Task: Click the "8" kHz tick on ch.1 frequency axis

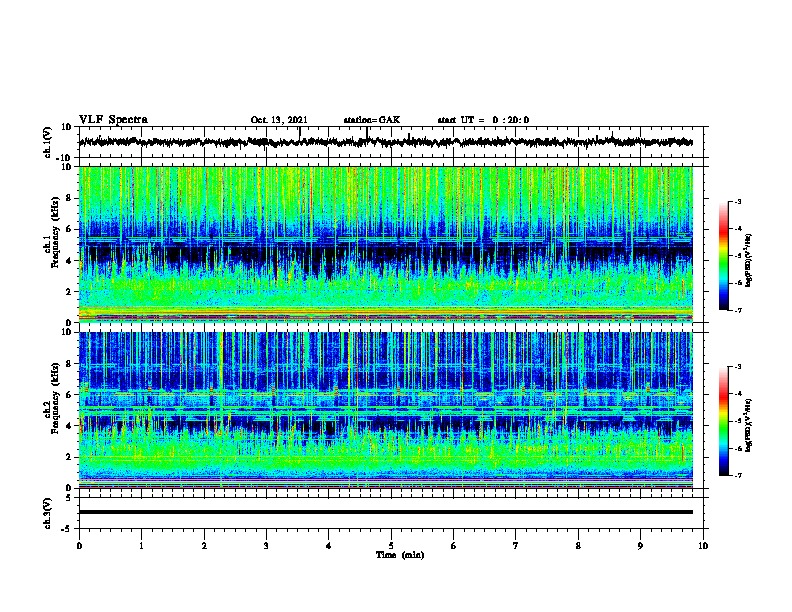Action: coord(69,198)
